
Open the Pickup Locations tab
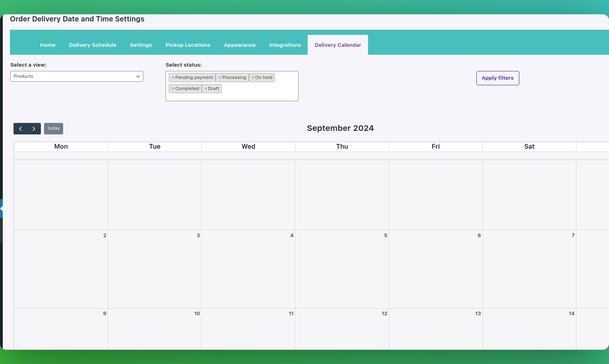188,45
